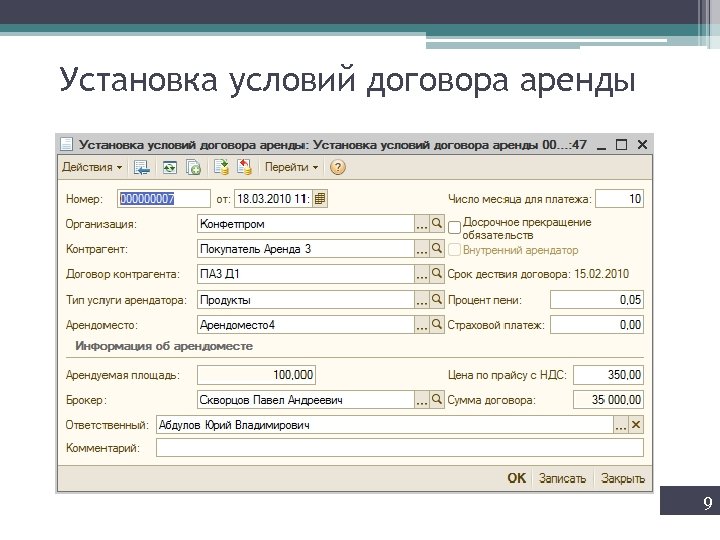This screenshot has width=720, height=540.
Task: Clear the Ответственный field with X
Action: point(636,425)
